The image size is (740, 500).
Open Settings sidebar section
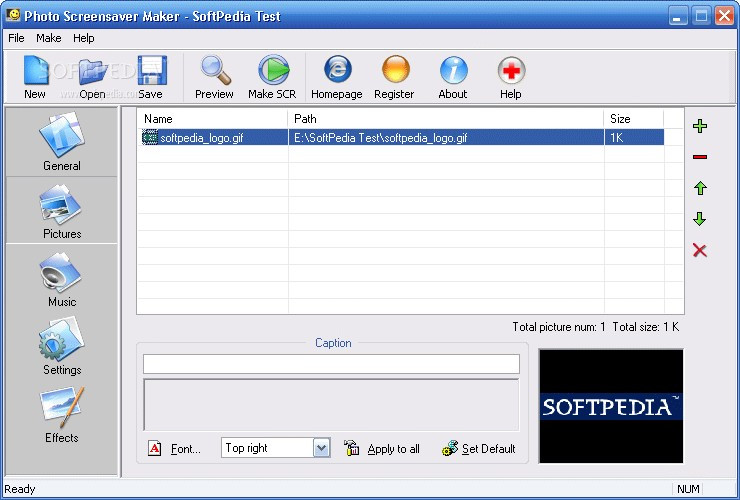click(62, 347)
